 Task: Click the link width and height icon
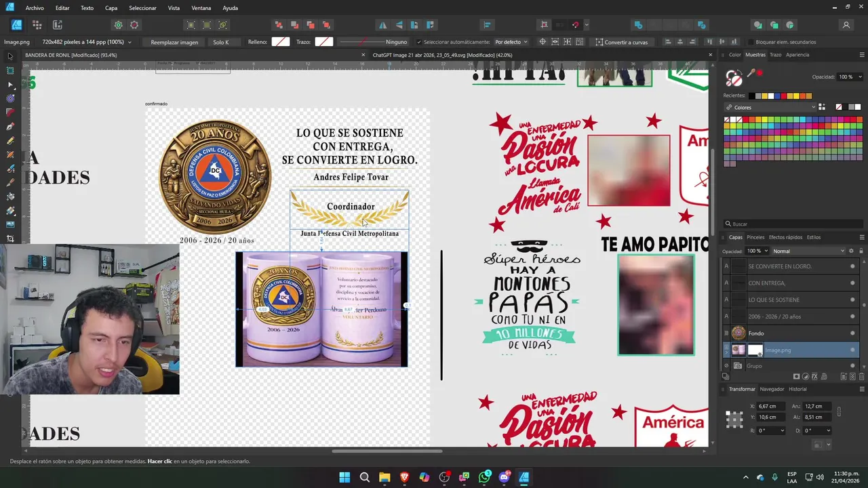click(840, 411)
